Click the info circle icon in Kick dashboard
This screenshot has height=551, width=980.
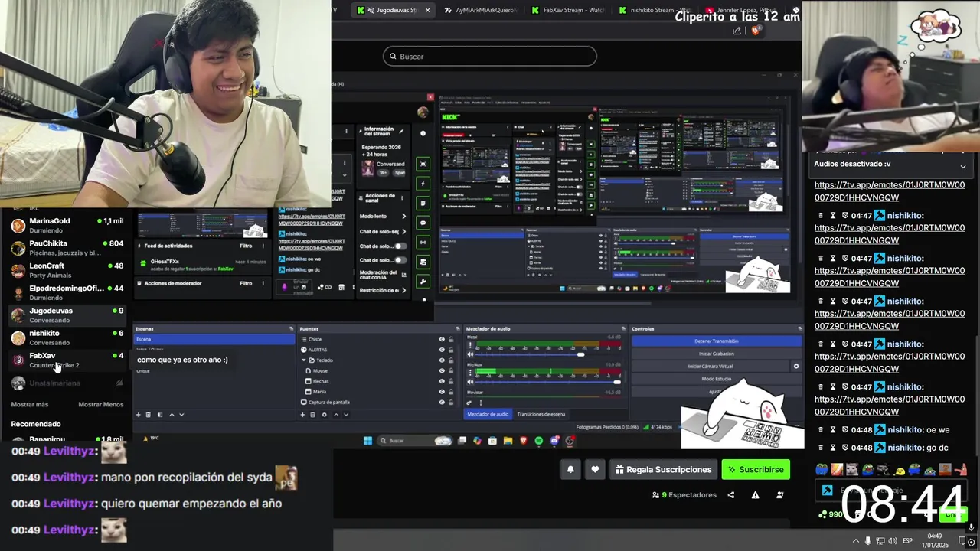pyautogui.click(x=423, y=133)
